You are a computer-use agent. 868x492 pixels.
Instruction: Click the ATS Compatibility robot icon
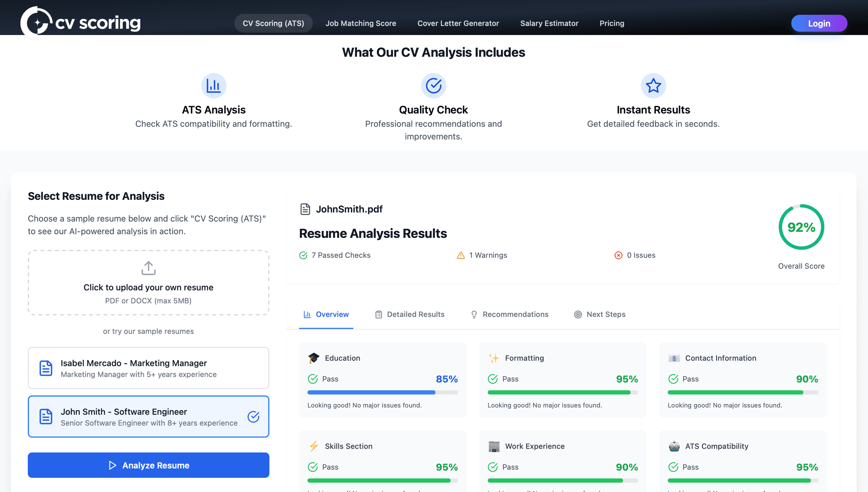click(674, 446)
